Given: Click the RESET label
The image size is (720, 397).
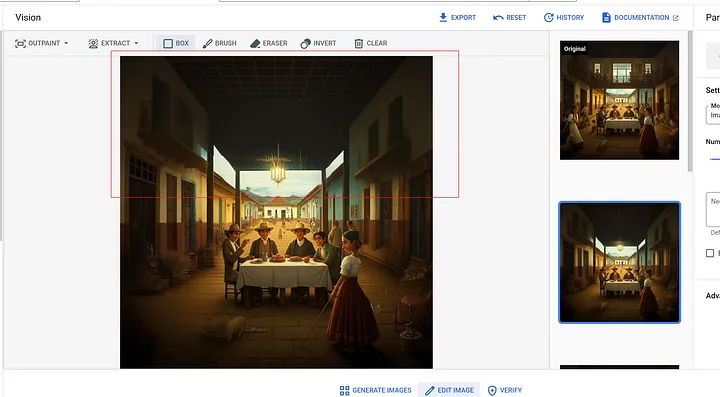Looking at the screenshot, I should 516,17.
